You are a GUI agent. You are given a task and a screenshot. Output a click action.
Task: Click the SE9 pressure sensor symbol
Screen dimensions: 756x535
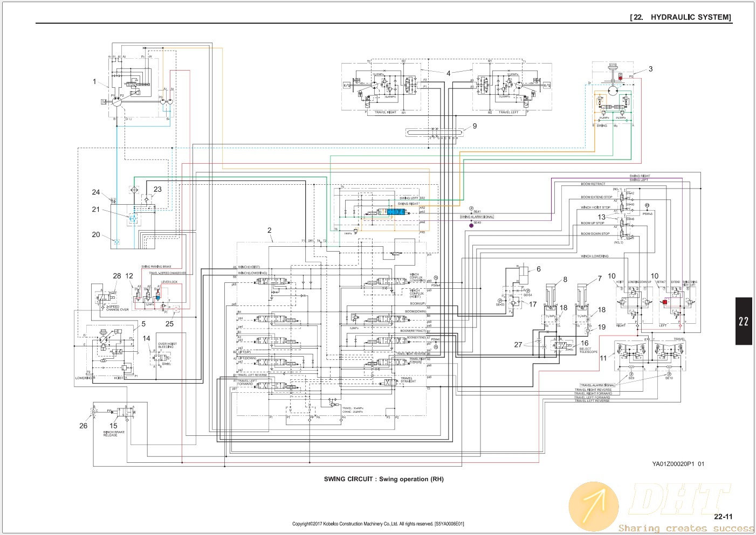click(631, 374)
